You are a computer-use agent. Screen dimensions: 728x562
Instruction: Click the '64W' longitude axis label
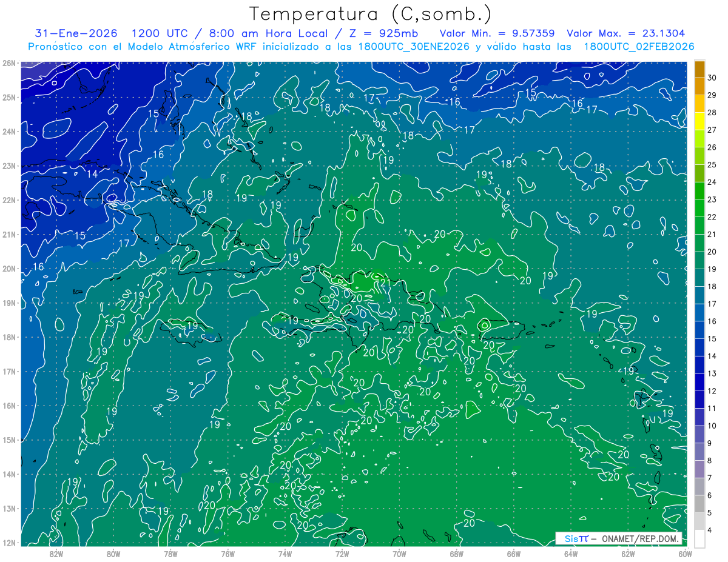point(571,554)
